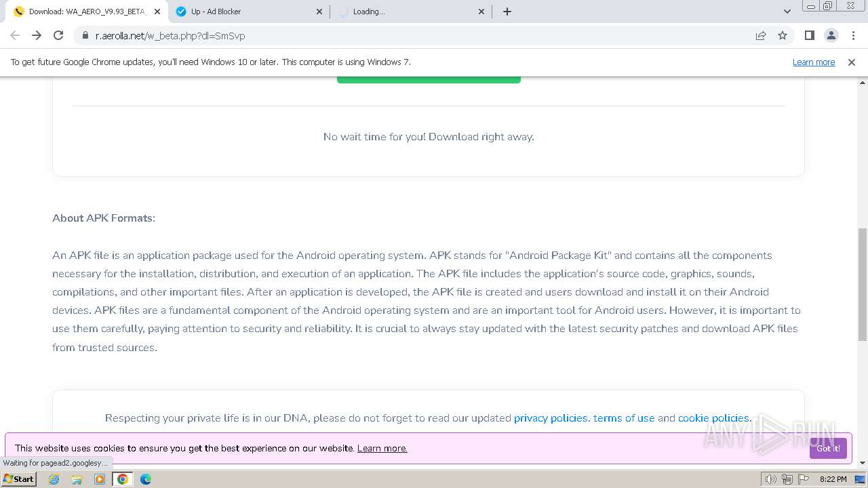Open the network status tray icon
This screenshot has width=868, height=488.
tap(787, 479)
